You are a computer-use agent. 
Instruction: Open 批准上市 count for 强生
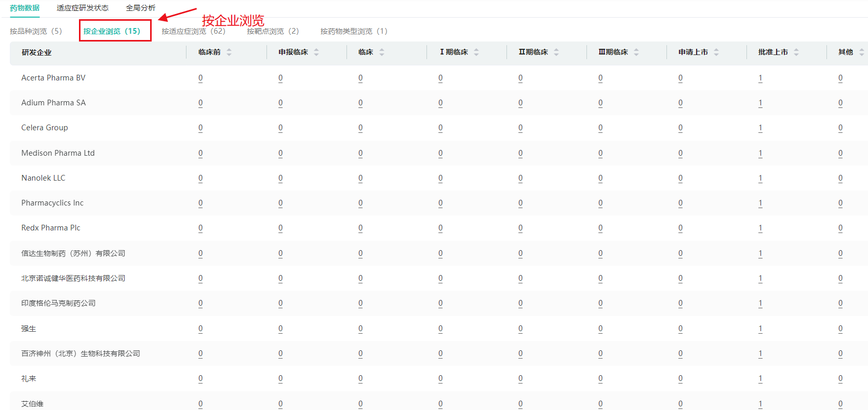pos(760,329)
